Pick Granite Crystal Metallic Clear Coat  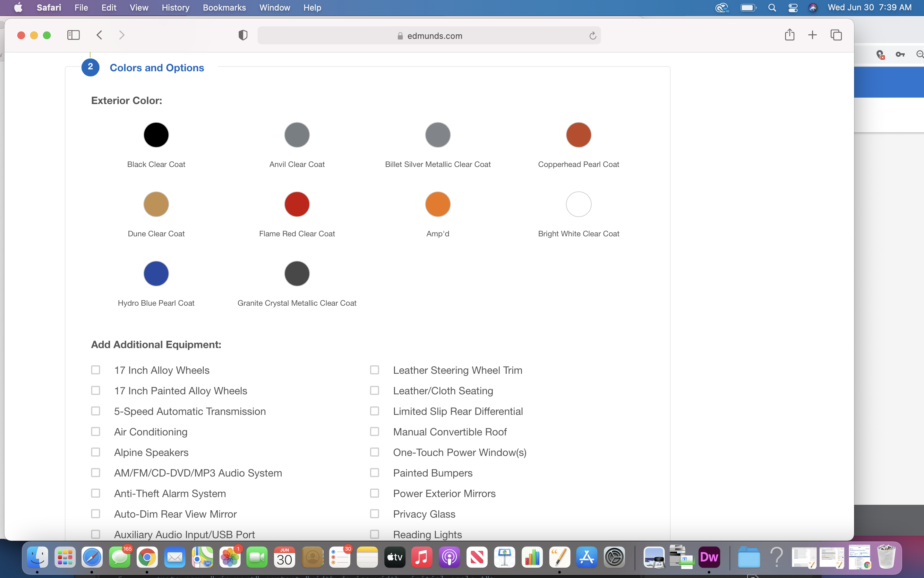click(297, 274)
